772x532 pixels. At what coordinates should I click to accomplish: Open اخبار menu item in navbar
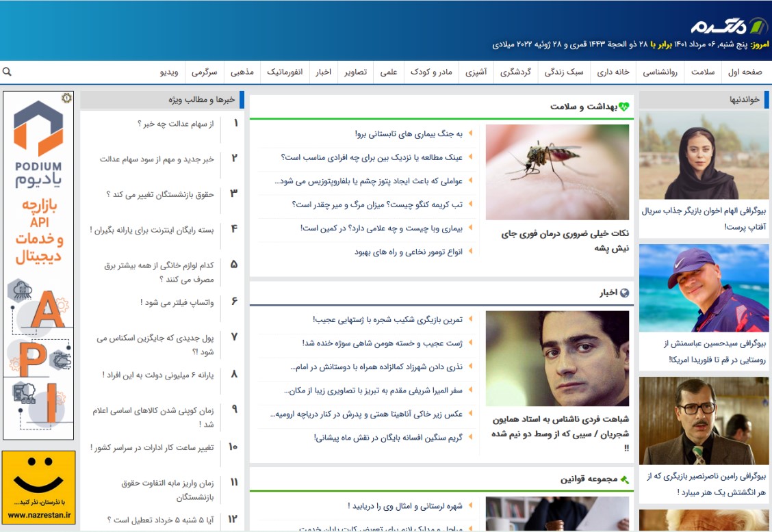pos(324,72)
